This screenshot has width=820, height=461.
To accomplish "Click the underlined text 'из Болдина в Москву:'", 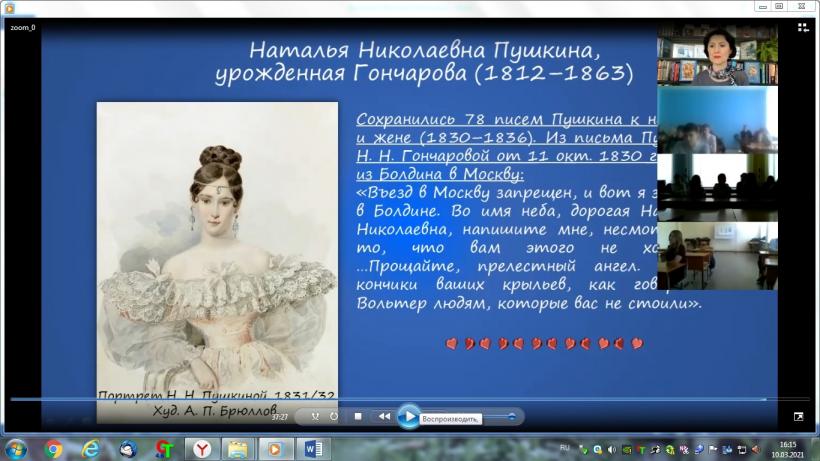I will point(440,174).
